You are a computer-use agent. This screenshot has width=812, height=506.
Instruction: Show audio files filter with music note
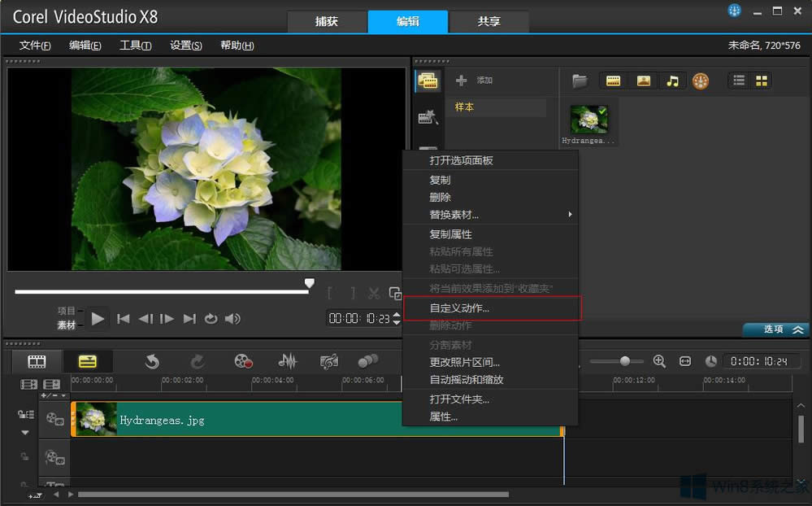pyautogui.click(x=672, y=81)
